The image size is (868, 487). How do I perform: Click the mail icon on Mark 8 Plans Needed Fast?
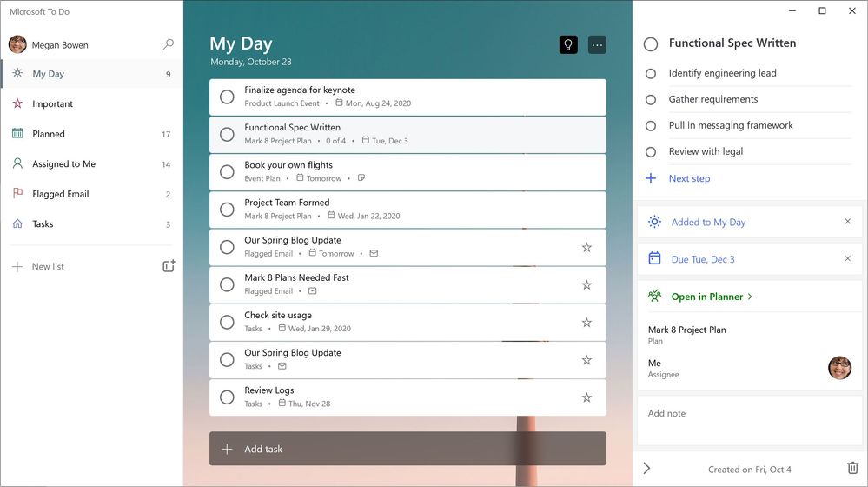pos(312,290)
